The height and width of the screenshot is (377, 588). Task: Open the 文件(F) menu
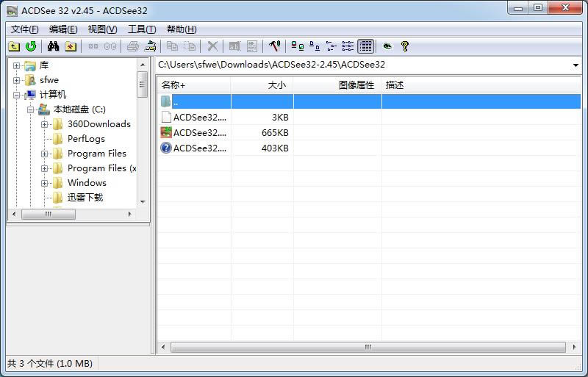[25, 29]
